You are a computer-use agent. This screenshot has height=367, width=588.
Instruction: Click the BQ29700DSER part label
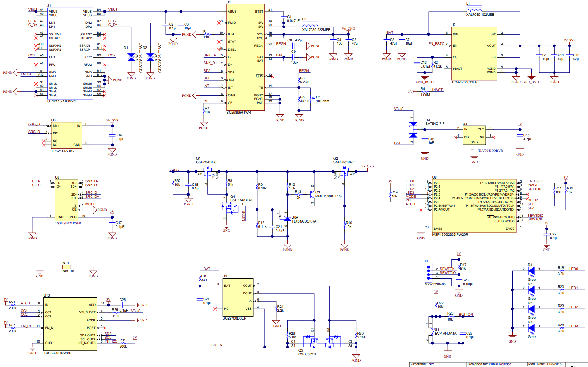[235, 318]
